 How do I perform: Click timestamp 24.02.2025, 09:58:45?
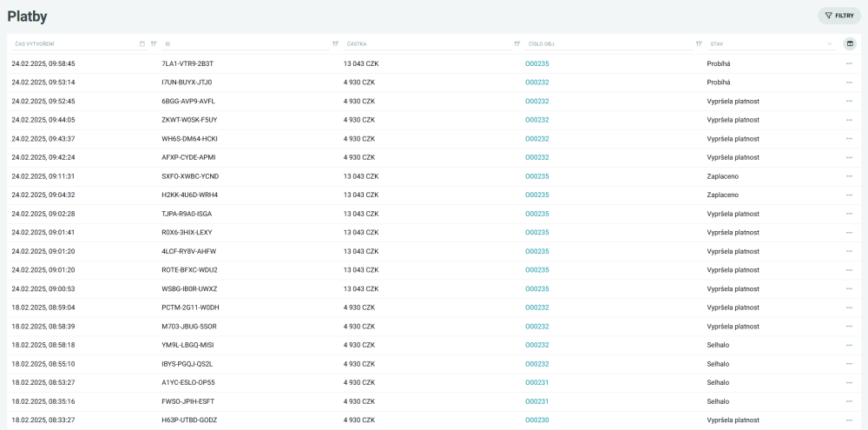(43, 63)
